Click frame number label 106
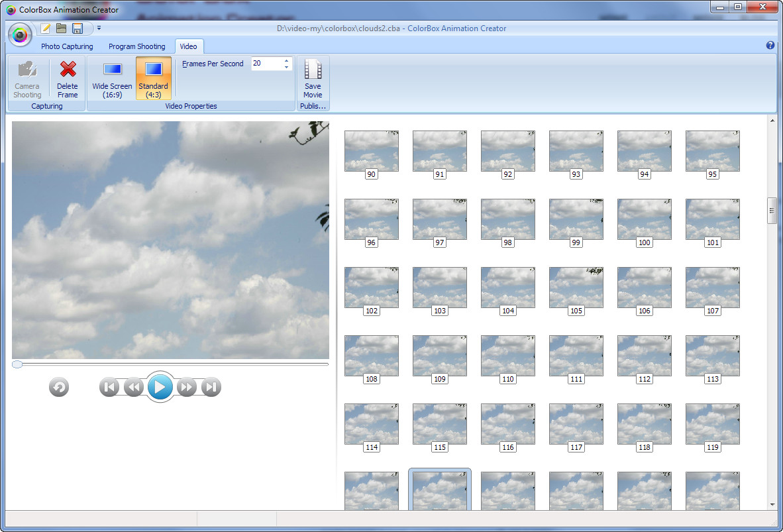The height and width of the screenshot is (532, 783). (x=644, y=311)
